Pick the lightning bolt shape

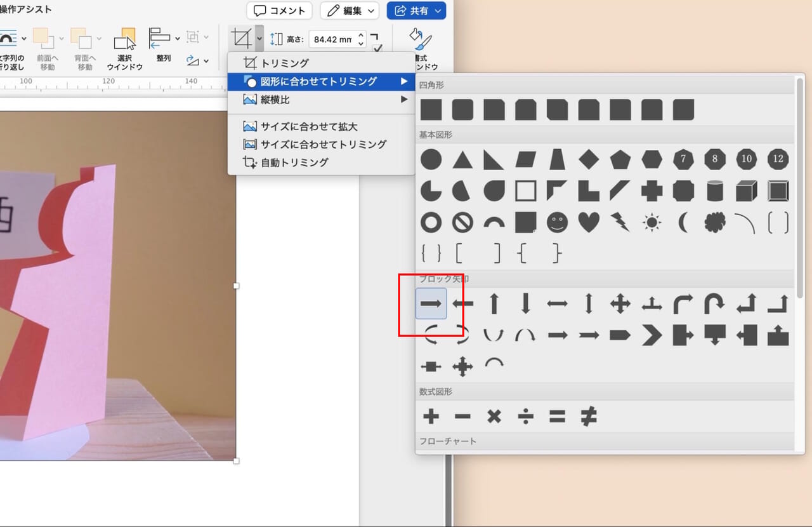coord(620,223)
